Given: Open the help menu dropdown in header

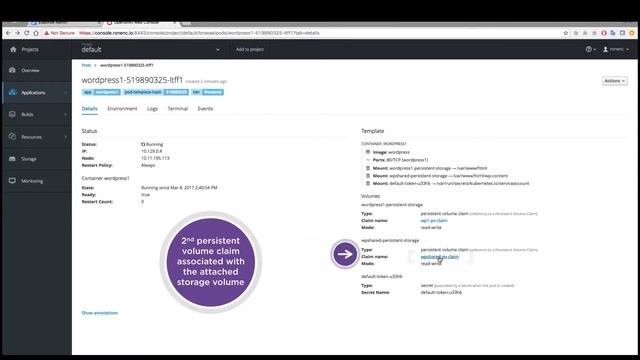Looking at the screenshot, I should 591,49.
